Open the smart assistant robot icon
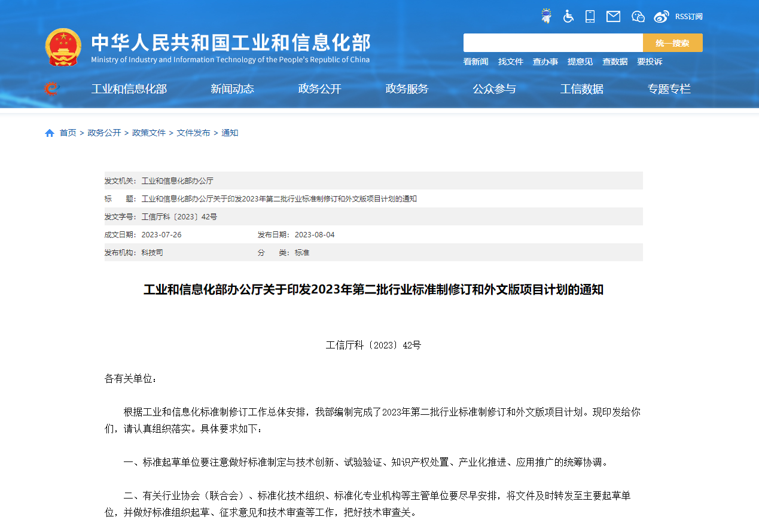The height and width of the screenshot is (532, 759). click(546, 16)
